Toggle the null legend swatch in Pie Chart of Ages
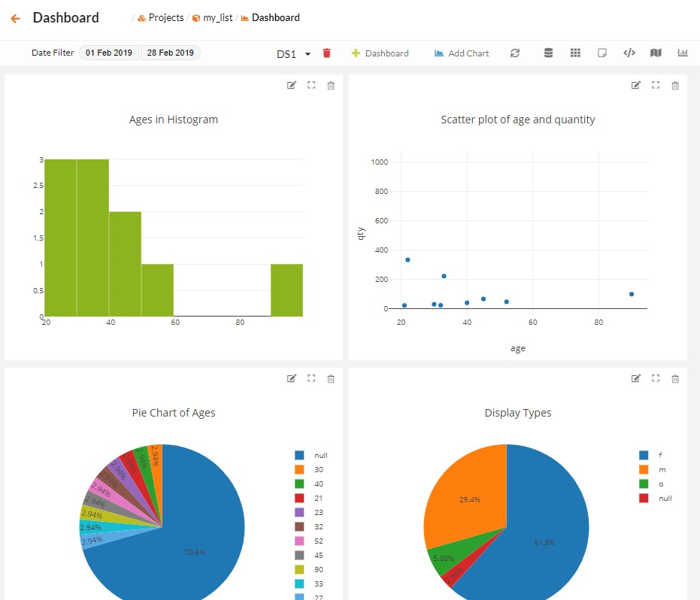 299,455
